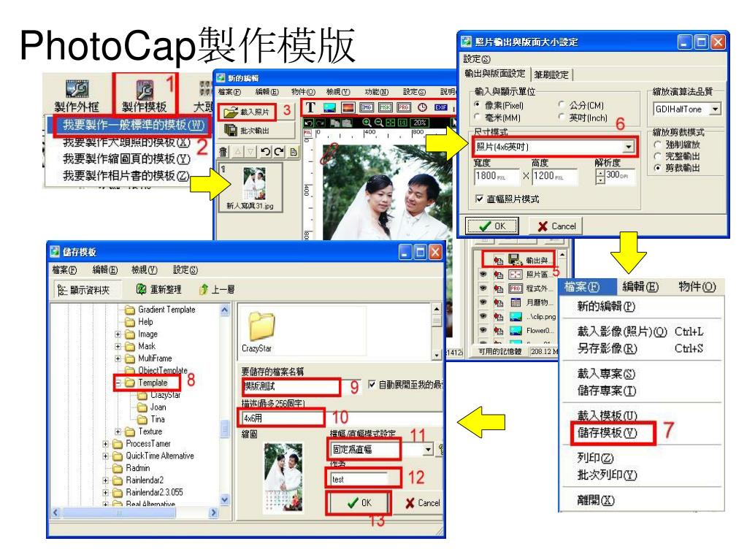Select the 完整輸出 radio option
The height and width of the screenshot is (560, 747).
click(x=658, y=156)
